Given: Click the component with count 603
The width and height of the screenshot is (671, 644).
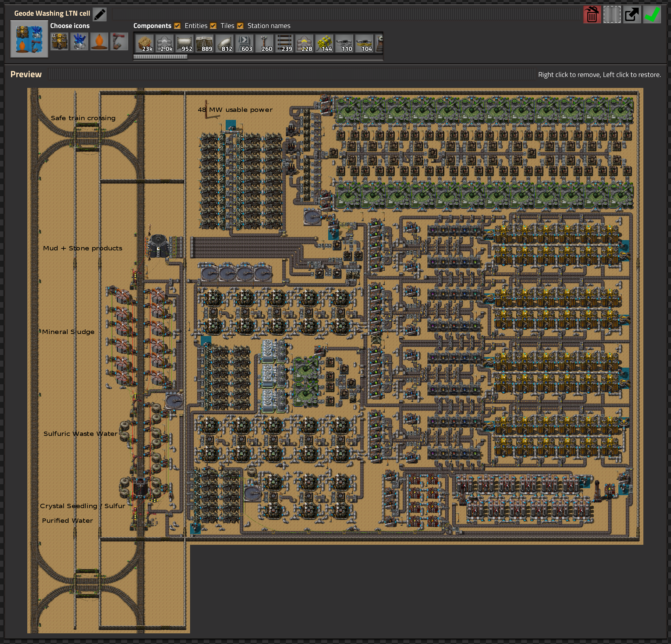Looking at the screenshot, I should coord(244,43).
